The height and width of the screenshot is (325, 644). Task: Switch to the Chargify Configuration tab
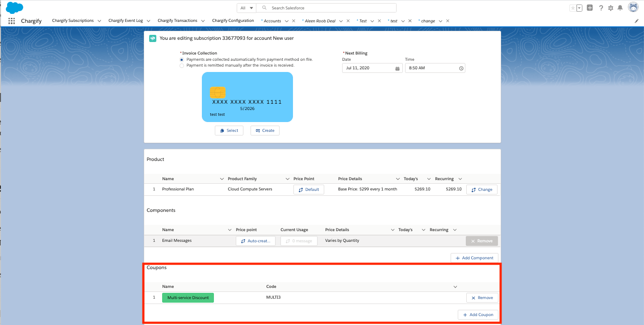[x=232, y=21]
